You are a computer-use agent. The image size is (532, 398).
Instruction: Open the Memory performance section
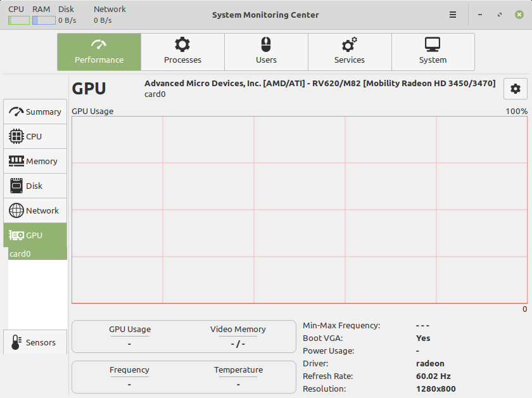[35, 160]
